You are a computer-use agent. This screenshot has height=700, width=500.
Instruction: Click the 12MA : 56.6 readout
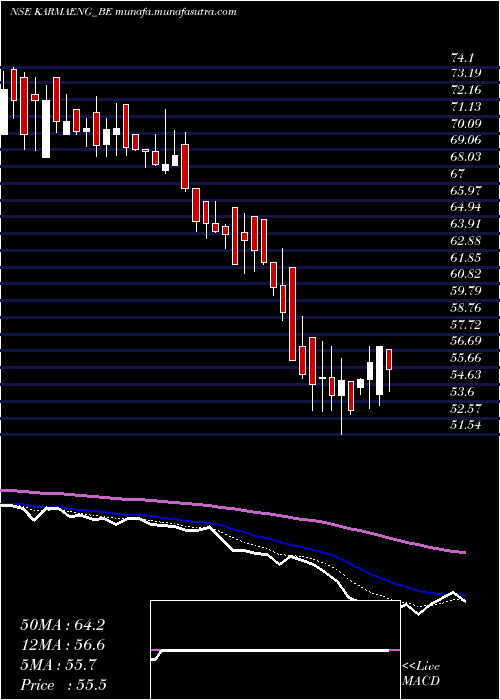click(63, 645)
